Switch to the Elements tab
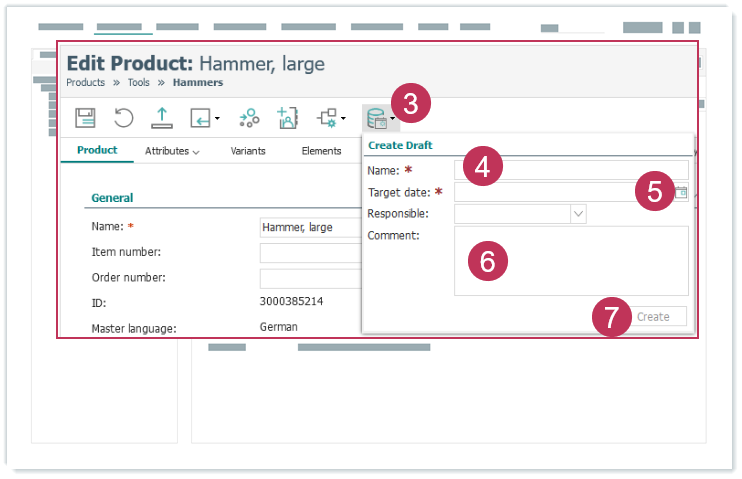 click(321, 151)
